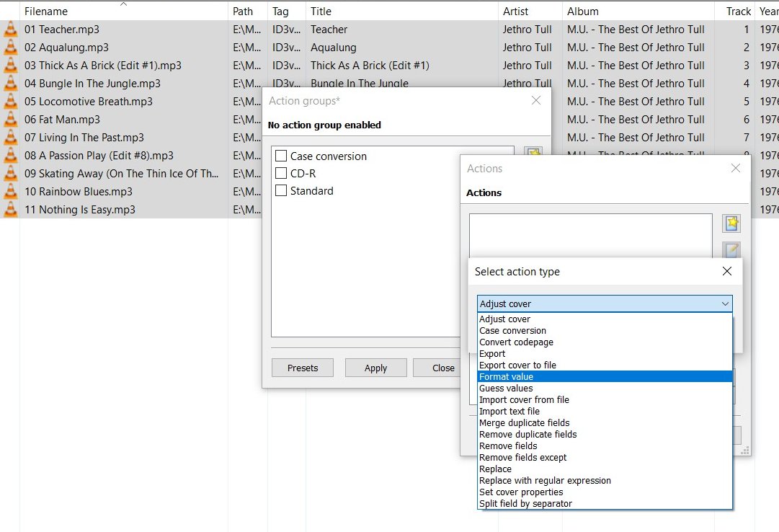The width and height of the screenshot is (779, 532).
Task: Check the Standard action group checkbox
Action: pyautogui.click(x=282, y=191)
